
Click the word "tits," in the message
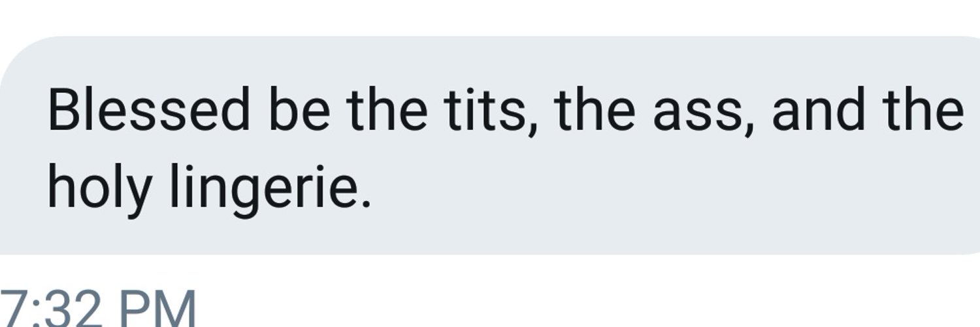coord(492,110)
